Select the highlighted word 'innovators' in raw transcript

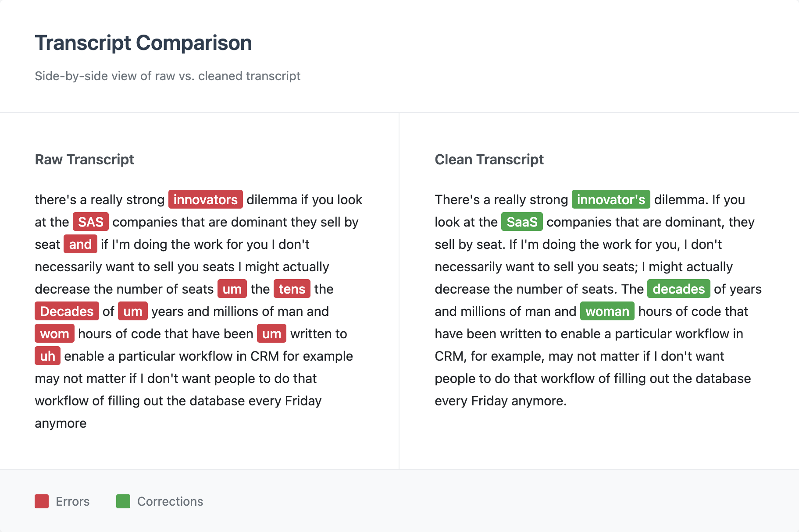point(206,199)
